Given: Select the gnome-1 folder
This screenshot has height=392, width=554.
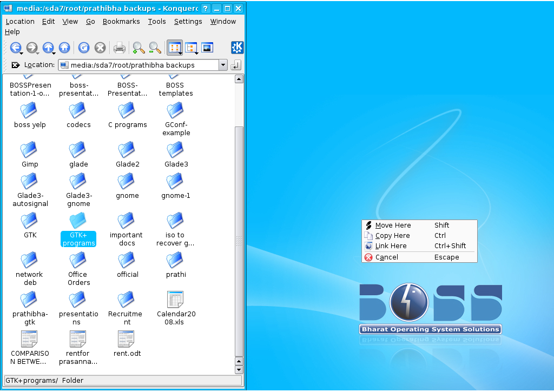Looking at the screenshot, I should pos(176,186).
